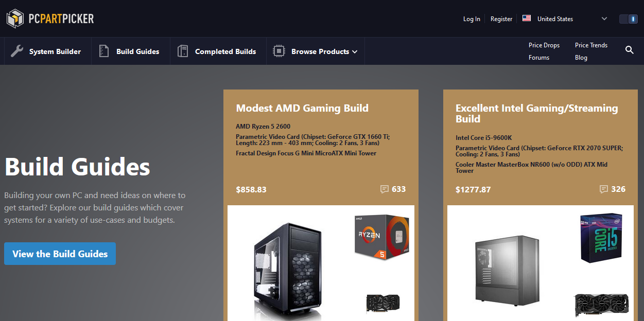Click the Intel Core i5-9600K text
644x321 pixels.
(483, 138)
